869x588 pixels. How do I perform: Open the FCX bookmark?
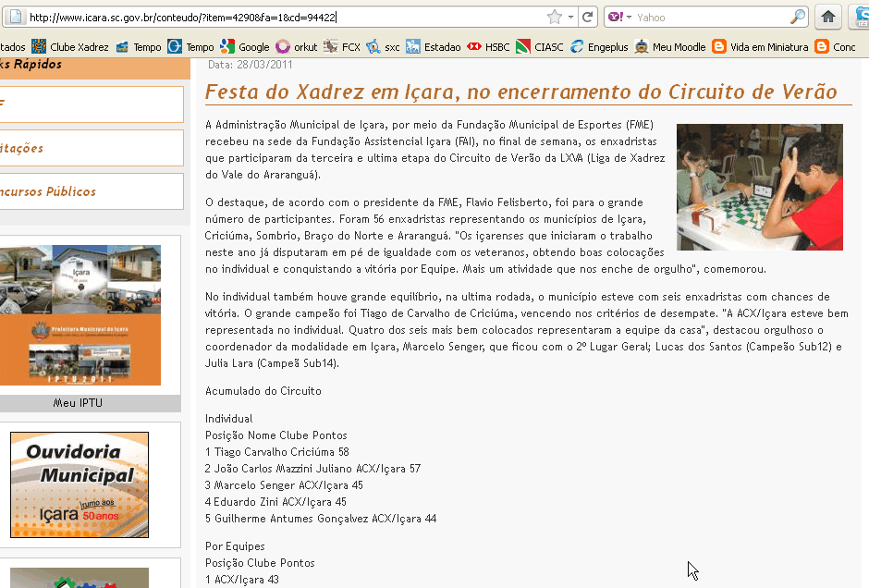click(342, 46)
